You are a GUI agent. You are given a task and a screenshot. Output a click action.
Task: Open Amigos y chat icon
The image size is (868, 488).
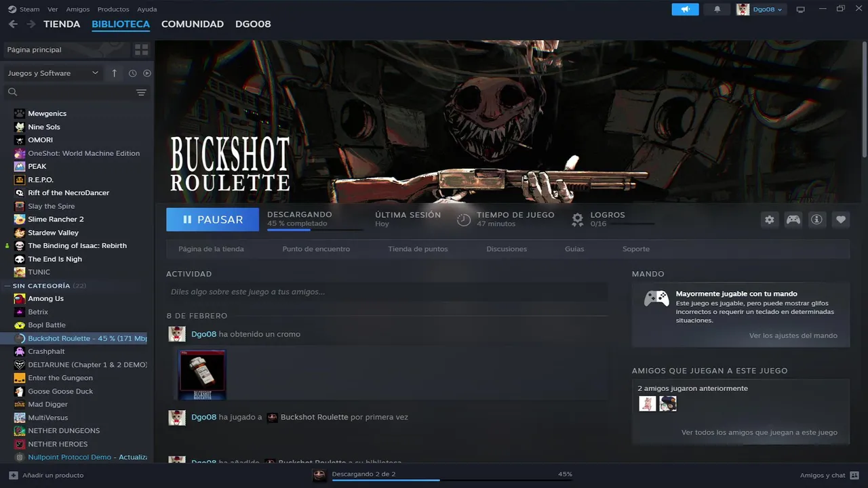pos(854,475)
